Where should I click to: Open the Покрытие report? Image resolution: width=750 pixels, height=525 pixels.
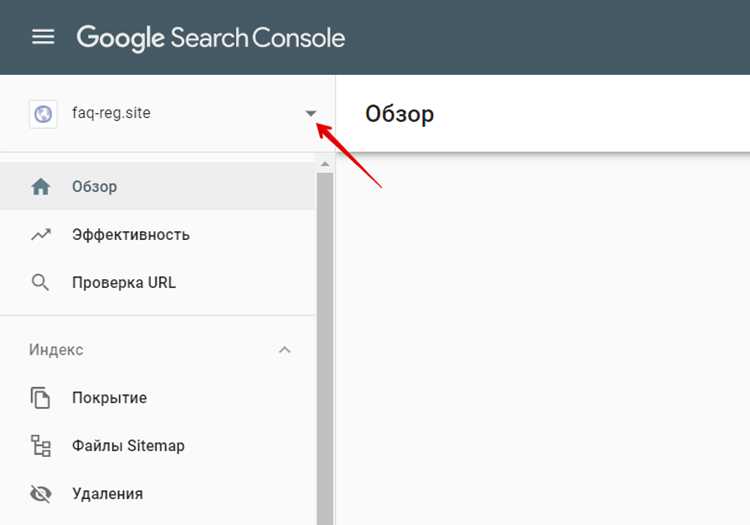tap(158, 398)
